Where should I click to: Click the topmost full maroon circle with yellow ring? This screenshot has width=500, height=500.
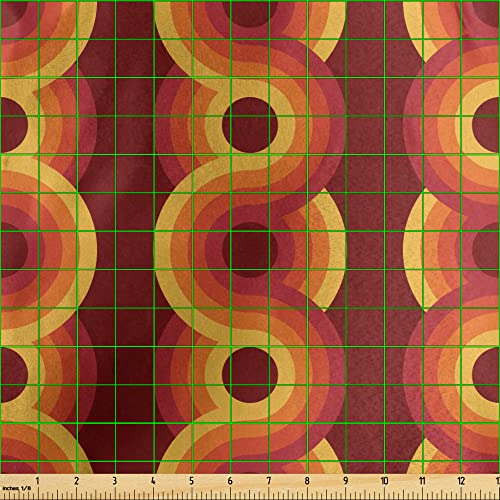(250, 125)
